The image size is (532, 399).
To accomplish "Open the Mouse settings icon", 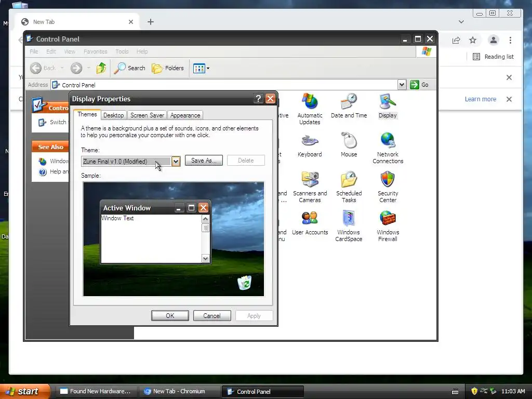I will click(349, 144).
